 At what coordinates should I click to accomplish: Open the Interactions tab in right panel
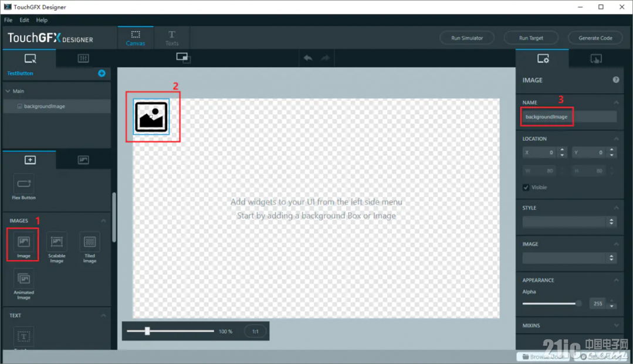(x=596, y=59)
